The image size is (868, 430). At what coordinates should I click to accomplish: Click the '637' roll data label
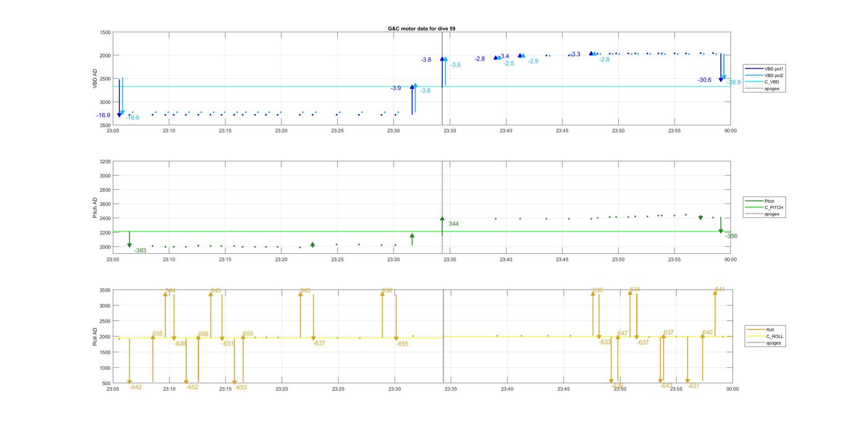pyautogui.click(x=668, y=333)
